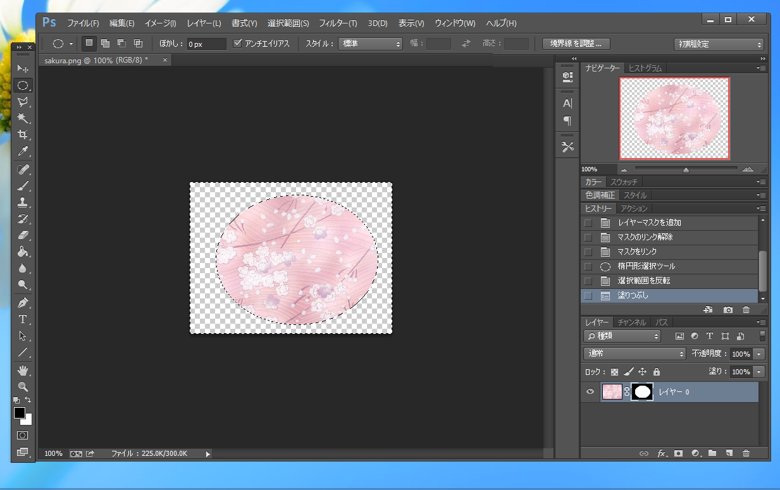Viewport: 780px width, 490px height.
Task: Hide レイヤー 0 with the eye icon
Action: [590, 392]
